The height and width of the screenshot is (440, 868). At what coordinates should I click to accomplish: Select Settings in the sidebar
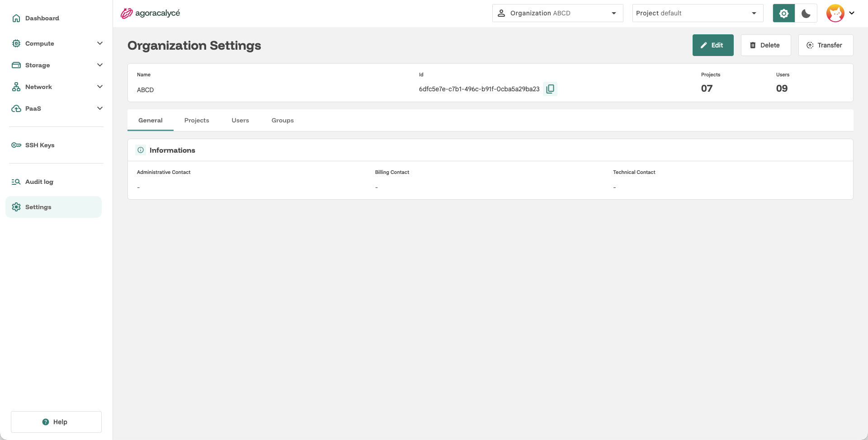click(x=54, y=207)
